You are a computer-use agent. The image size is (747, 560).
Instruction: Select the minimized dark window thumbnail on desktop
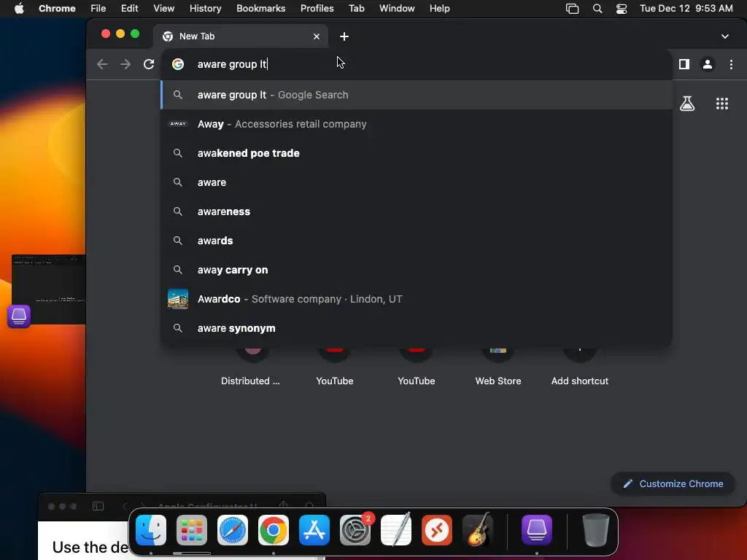pyautogui.click(x=49, y=289)
